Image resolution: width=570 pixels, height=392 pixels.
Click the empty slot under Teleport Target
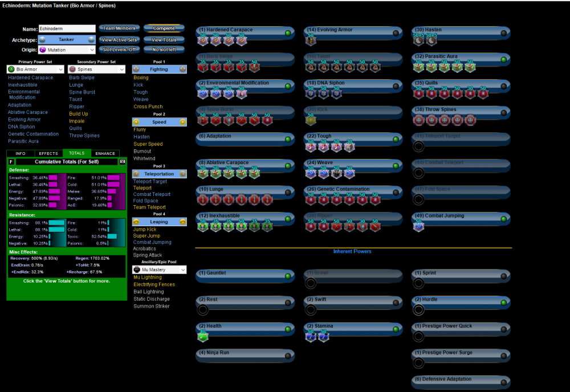point(418,146)
